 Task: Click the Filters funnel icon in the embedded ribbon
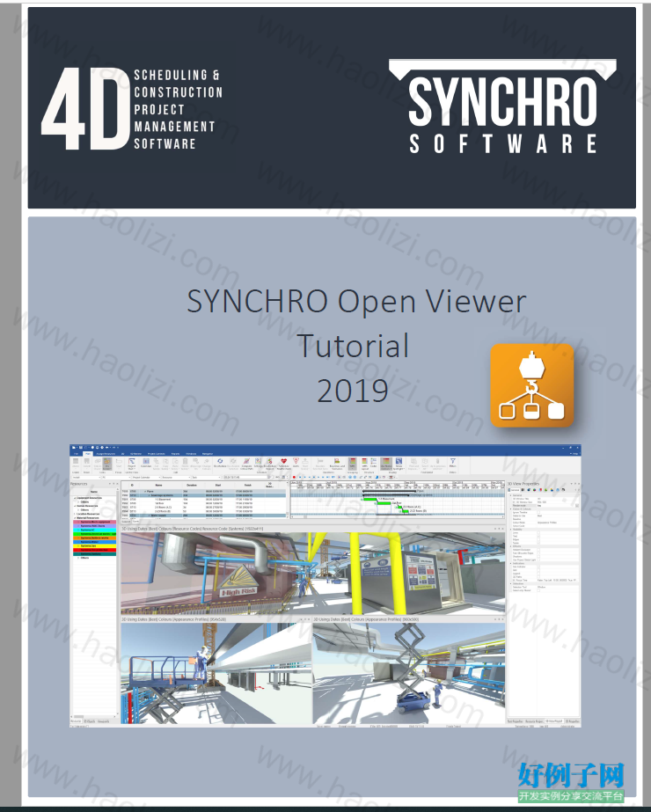453,463
